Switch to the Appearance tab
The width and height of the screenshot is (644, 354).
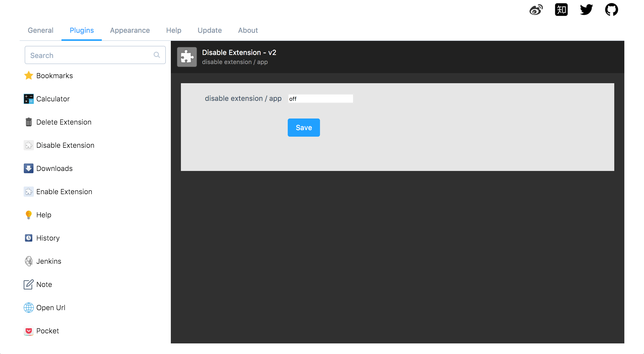pos(130,30)
